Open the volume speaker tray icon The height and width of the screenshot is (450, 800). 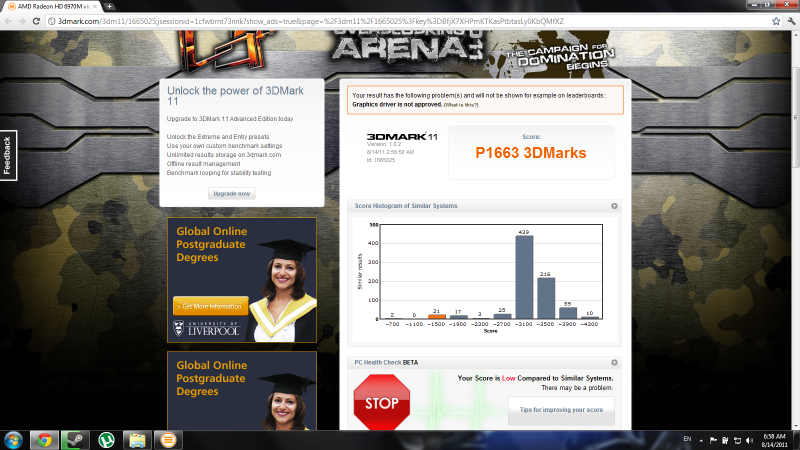pos(749,440)
